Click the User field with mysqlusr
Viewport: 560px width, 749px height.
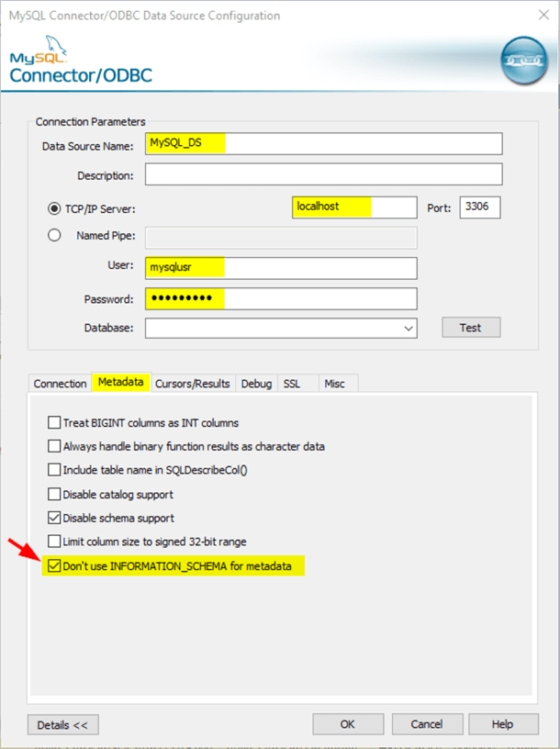(281, 268)
